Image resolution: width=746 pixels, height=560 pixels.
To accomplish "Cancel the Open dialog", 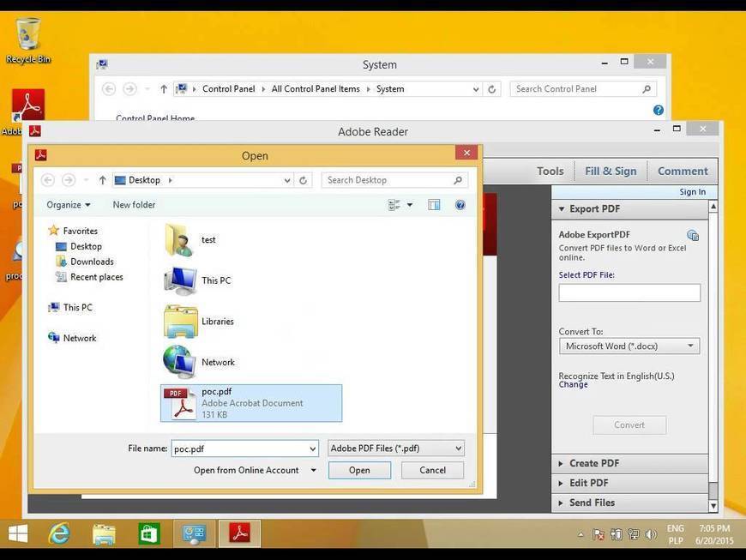I will (x=432, y=470).
